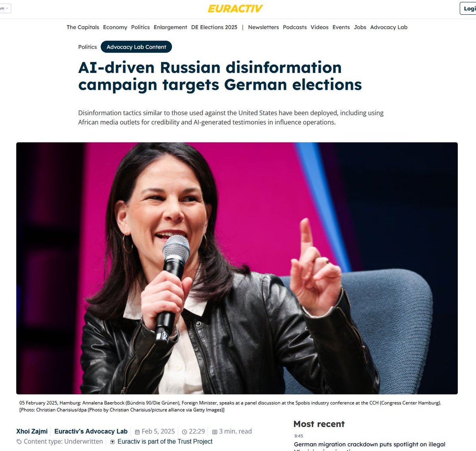
Task: Click the tag icon before Content type
Action: click(x=19, y=442)
